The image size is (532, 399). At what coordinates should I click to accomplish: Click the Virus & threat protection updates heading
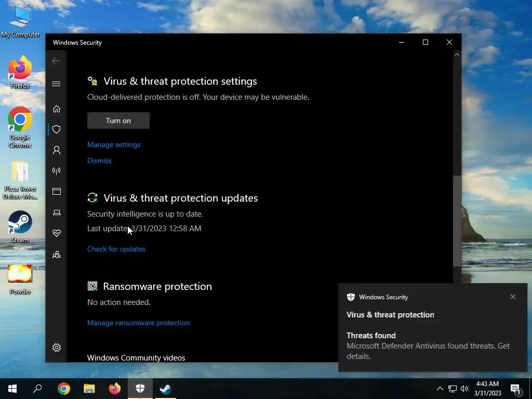coord(180,198)
